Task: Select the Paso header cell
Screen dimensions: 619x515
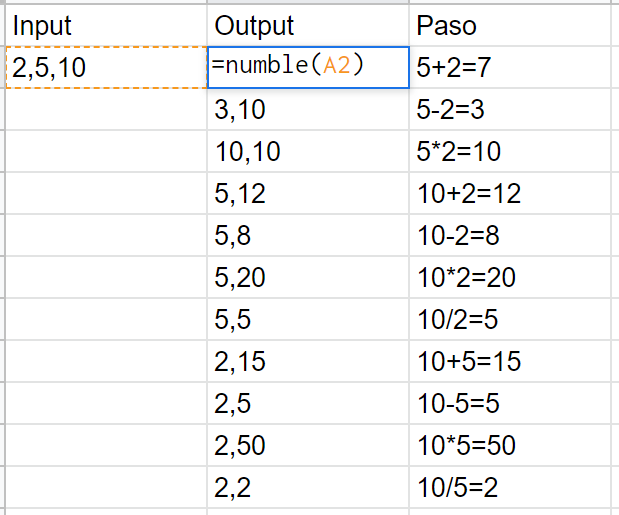Action: (x=510, y=25)
